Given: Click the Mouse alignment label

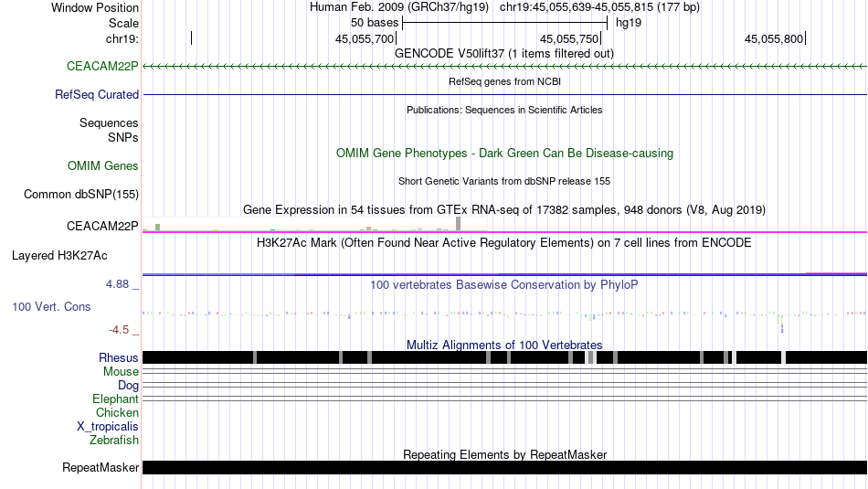Looking at the screenshot, I should [121, 372].
